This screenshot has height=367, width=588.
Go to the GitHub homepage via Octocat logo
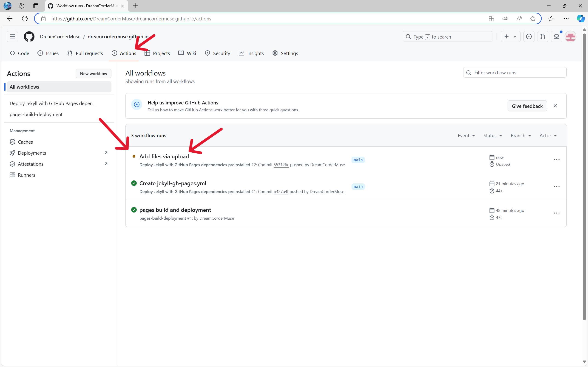[x=29, y=37]
